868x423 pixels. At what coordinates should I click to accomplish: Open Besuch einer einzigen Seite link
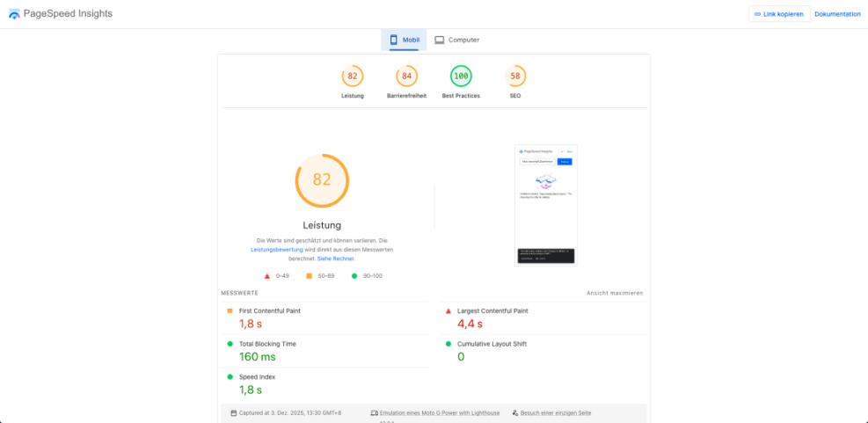coord(556,413)
